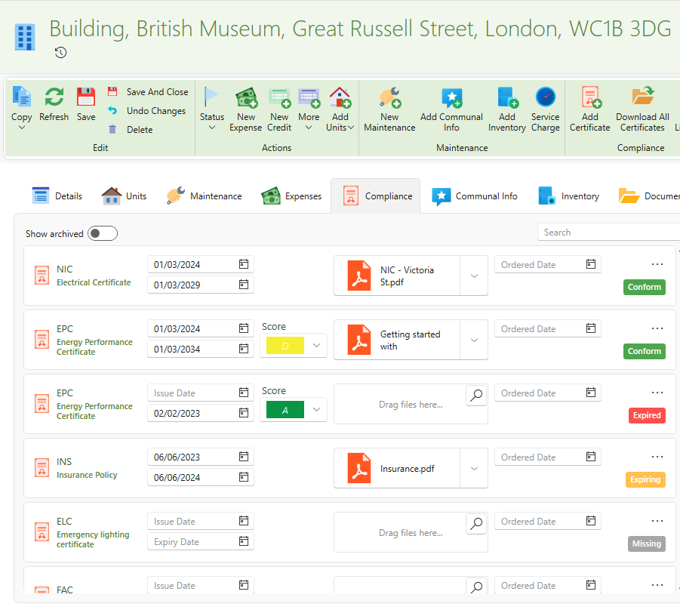Click Add Communal Info icon
The height and width of the screenshot is (616, 680).
tap(451, 97)
